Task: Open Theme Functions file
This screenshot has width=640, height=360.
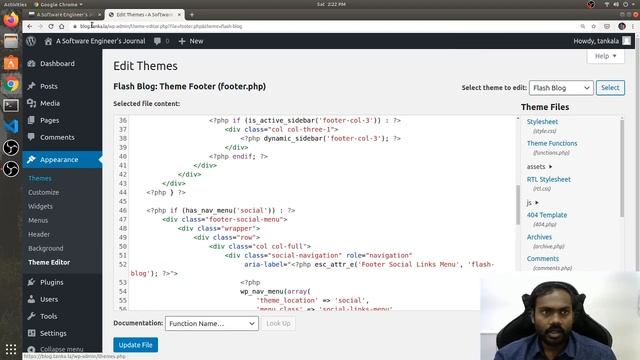Action: tap(552, 143)
